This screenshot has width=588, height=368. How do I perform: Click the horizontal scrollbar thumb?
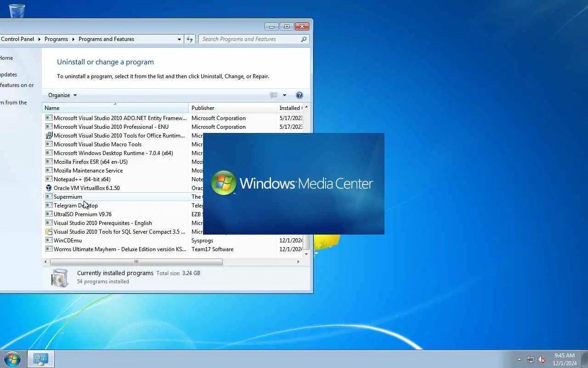136,262
